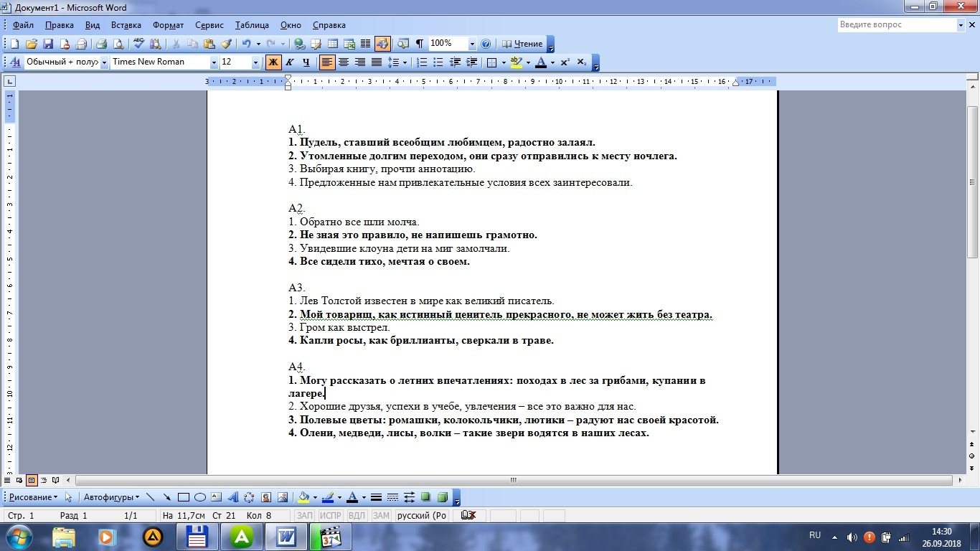This screenshot has width=980, height=551.
Task: Select the Arrow drawing tool
Action: (x=166, y=497)
